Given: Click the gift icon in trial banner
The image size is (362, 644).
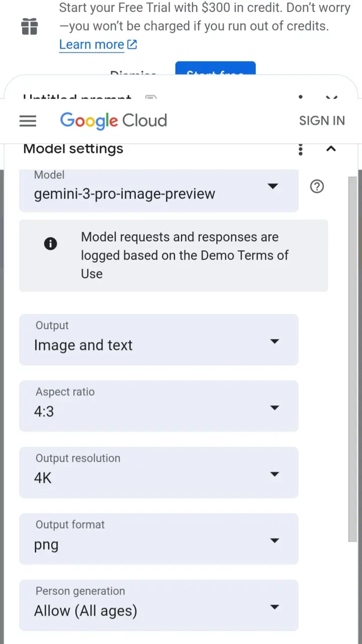Looking at the screenshot, I should [x=30, y=26].
